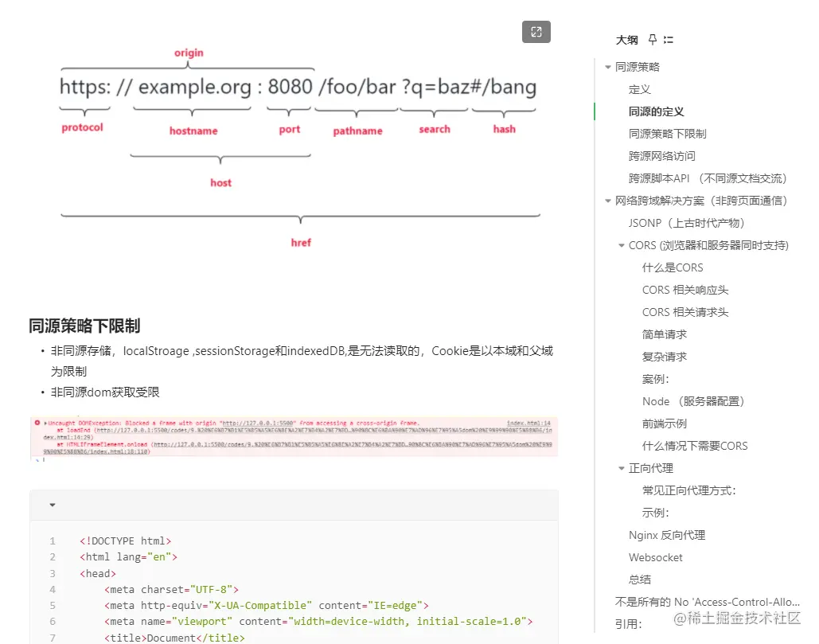Screen dimensions: 819x644
Task: Click the expand image fullscreen icon
Action: [536, 32]
